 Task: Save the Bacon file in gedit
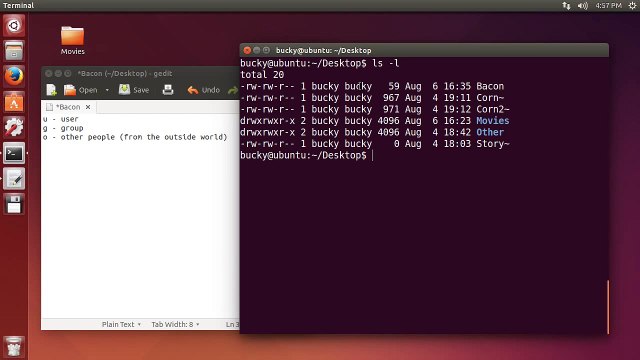point(134,90)
